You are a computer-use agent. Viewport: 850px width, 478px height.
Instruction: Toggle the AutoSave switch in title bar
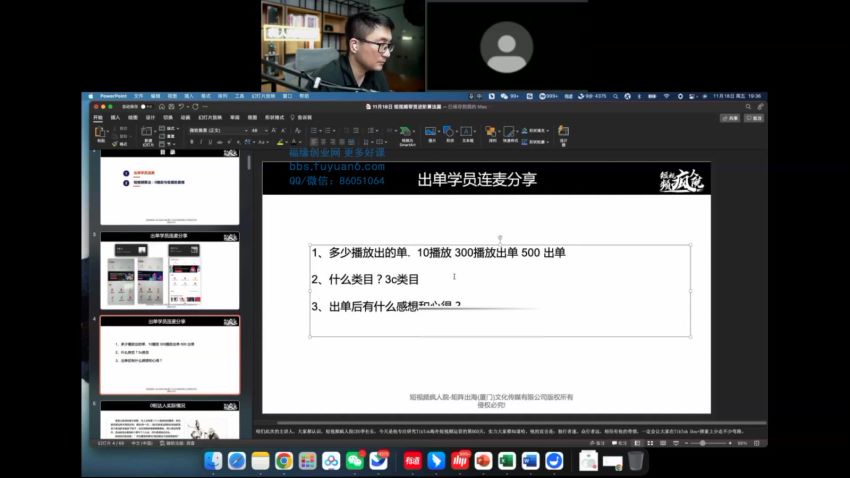pos(145,106)
